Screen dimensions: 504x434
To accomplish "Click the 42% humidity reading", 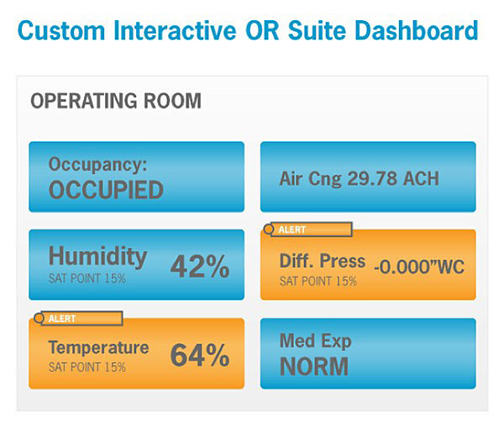I will point(200,267).
